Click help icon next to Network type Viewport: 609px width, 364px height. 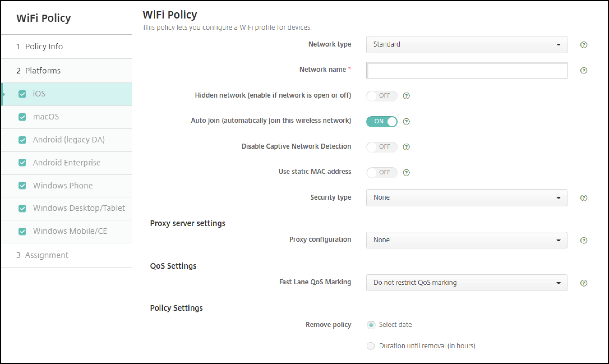(583, 45)
